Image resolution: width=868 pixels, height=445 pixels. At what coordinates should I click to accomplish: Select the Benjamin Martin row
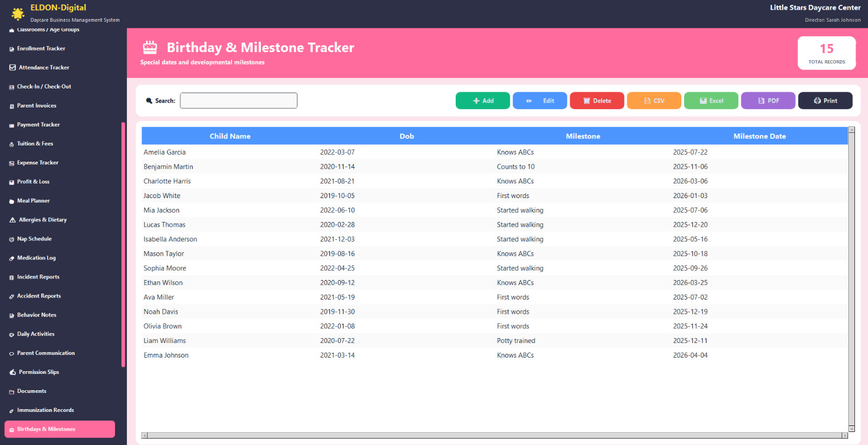coord(495,167)
